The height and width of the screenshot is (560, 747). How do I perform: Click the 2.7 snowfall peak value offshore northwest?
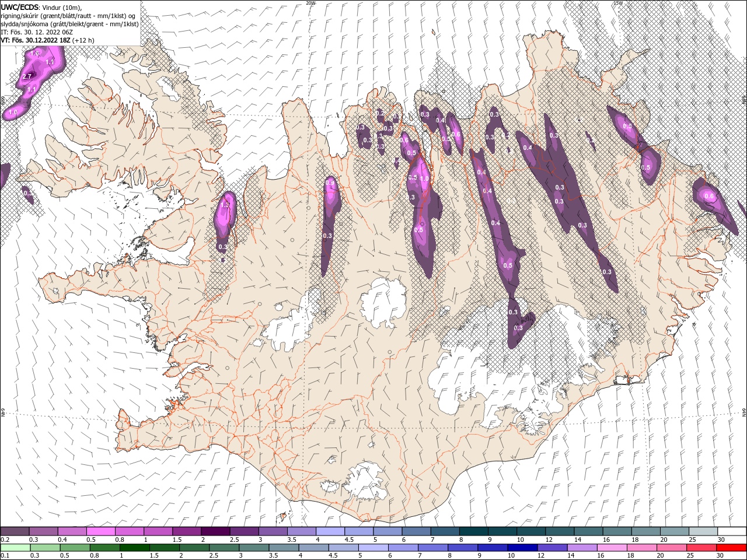point(27,77)
